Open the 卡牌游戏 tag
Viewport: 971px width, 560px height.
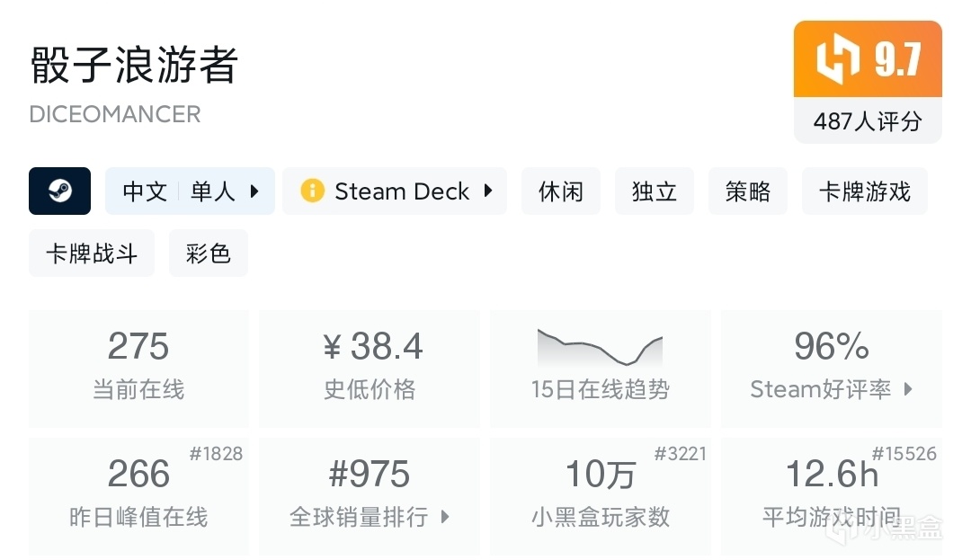click(x=865, y=191)
